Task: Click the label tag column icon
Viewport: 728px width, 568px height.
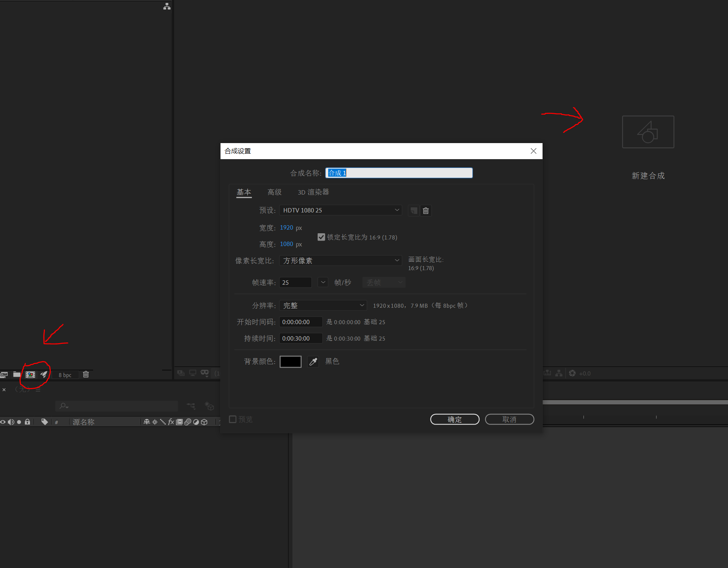Action: coord(45,422)
